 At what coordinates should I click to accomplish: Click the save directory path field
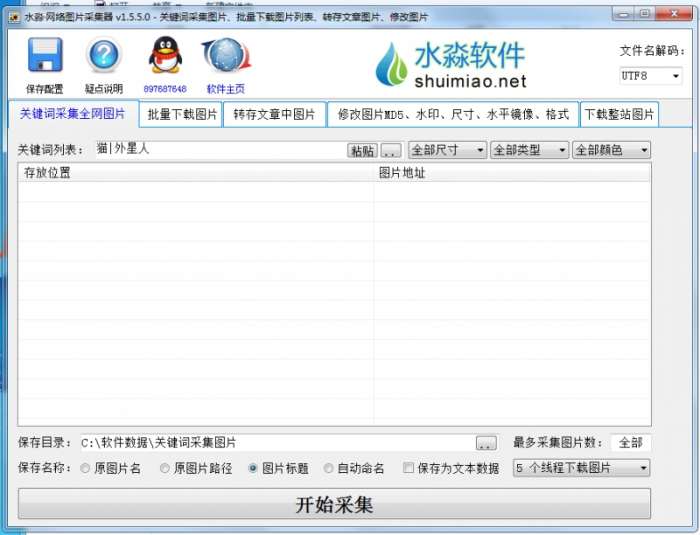(x=277, y=443)
